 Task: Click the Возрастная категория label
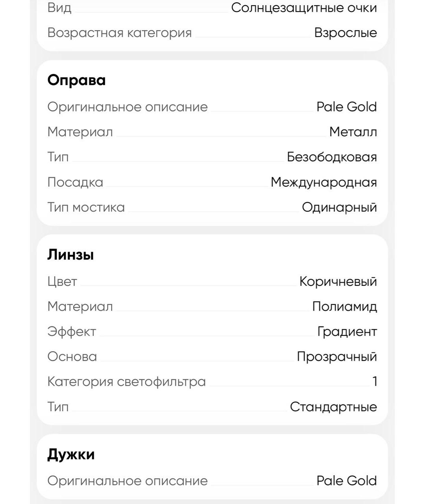(x=119, y=33)
